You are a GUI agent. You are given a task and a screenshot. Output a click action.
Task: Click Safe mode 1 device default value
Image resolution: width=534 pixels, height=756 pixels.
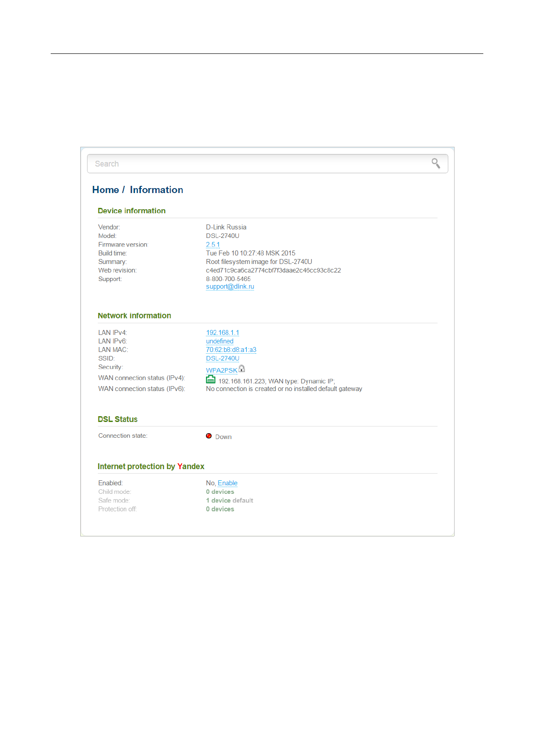229,501
